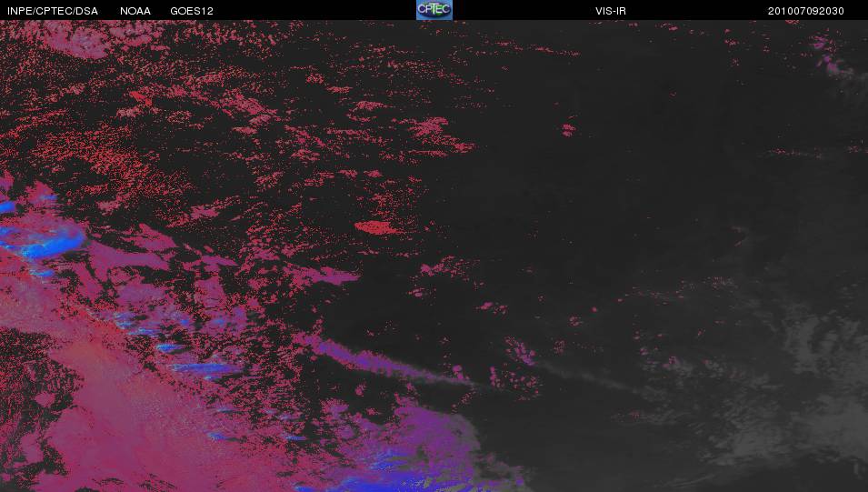The image size is (868, 492).
Task: Click the CPTEC logo in header
Action: pos(434,10)
